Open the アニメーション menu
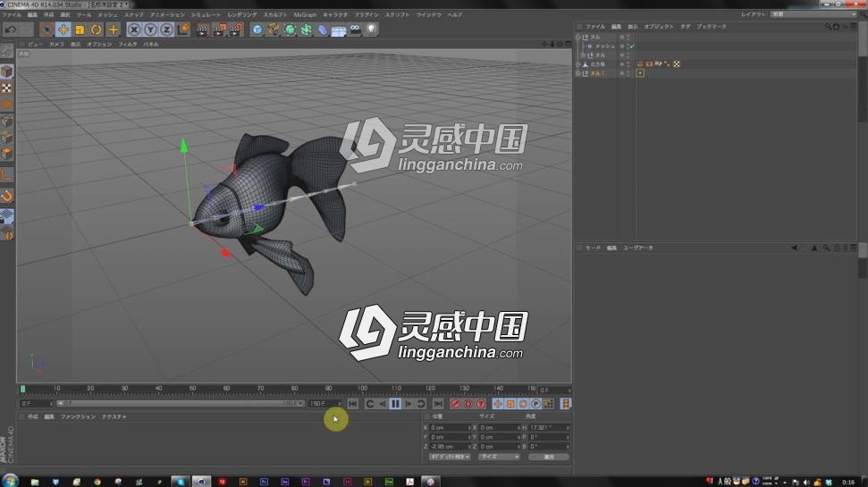Image resolution: width=868 pixels, height=487 pixels. (x=167, y=15)
